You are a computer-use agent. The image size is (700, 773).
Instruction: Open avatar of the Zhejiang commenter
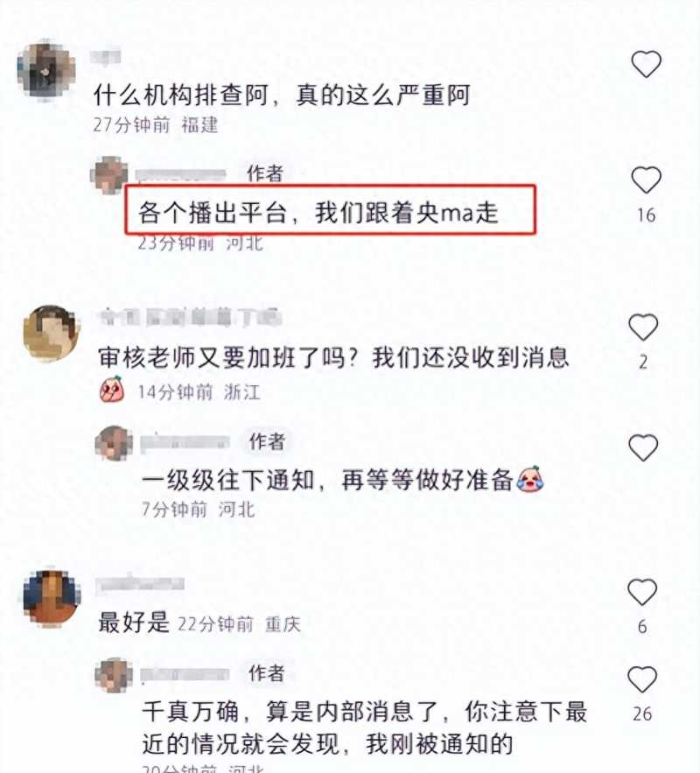coord(52,333)
